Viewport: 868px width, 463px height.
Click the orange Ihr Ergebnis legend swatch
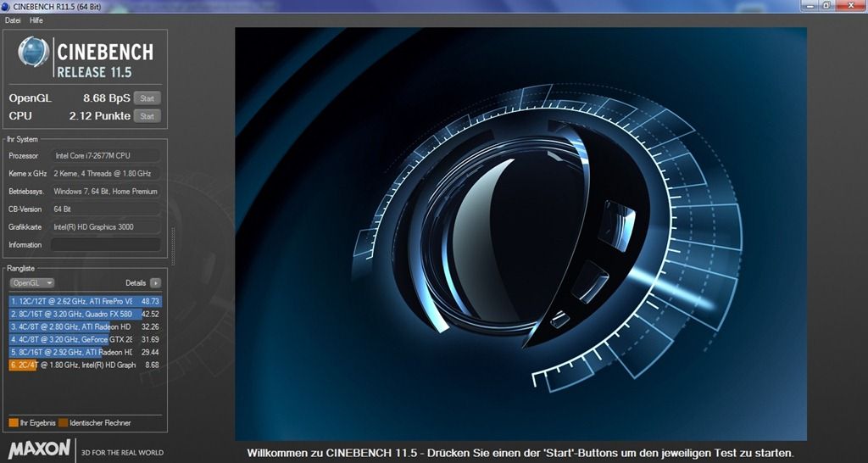14,422
